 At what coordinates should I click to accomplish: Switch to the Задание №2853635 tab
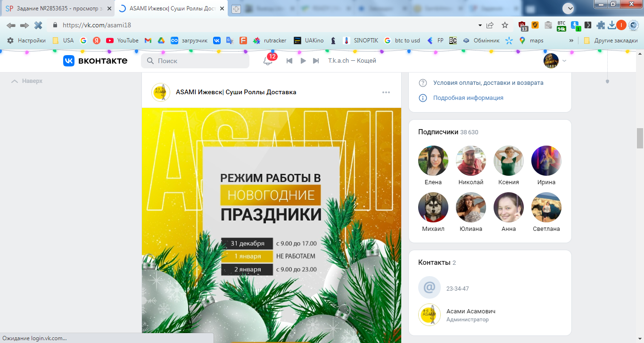click(x=58, y=9)
